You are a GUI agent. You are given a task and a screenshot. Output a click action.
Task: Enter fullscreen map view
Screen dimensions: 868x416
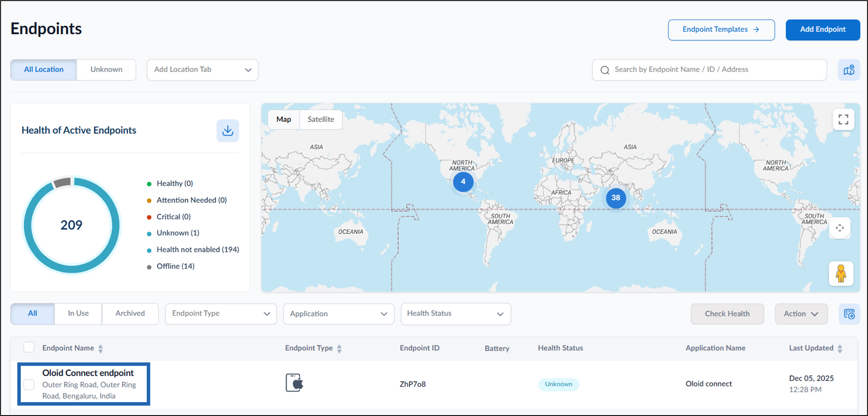tap(843, 119)
